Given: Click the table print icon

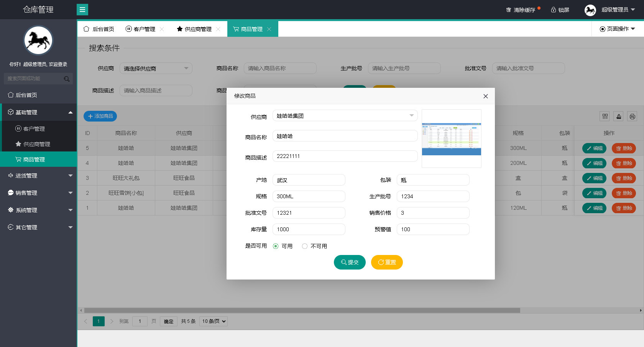Looking at the screenshot, I should 632,116.
